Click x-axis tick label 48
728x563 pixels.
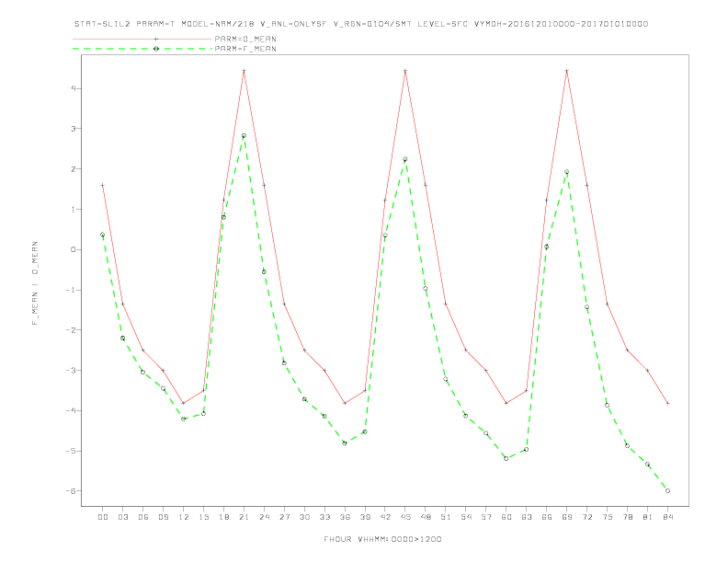coord(426,517)
